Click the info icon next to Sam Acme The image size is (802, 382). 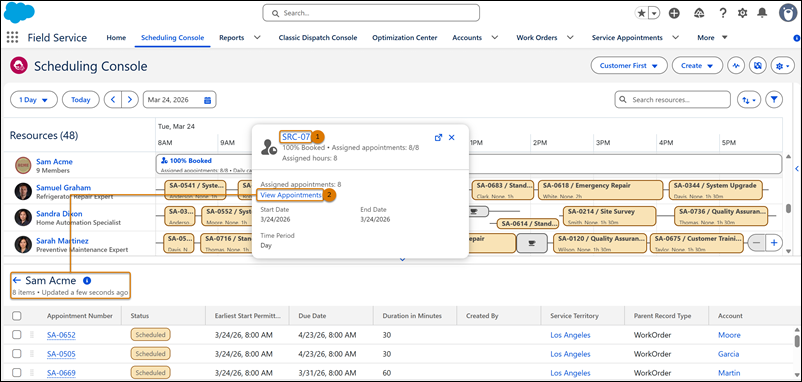87,280
